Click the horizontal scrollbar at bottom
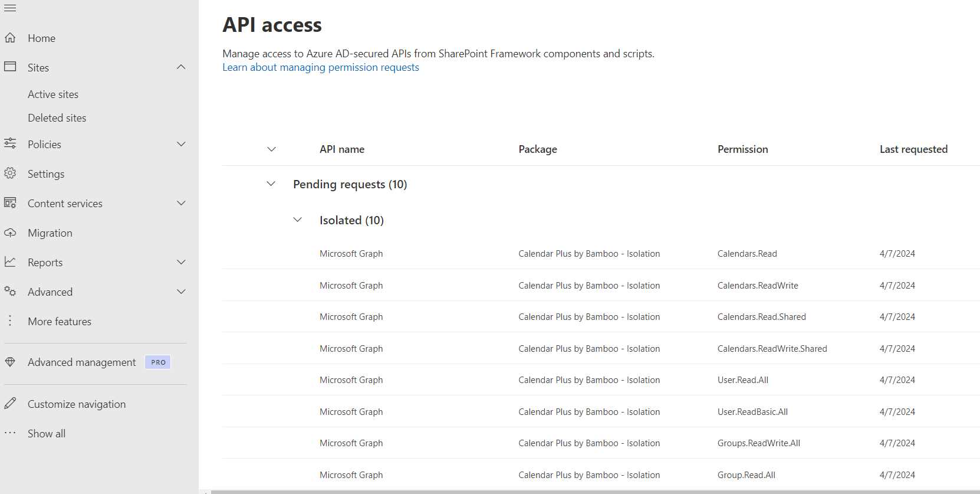Screen dimensions: 980x494 point(596,492)
